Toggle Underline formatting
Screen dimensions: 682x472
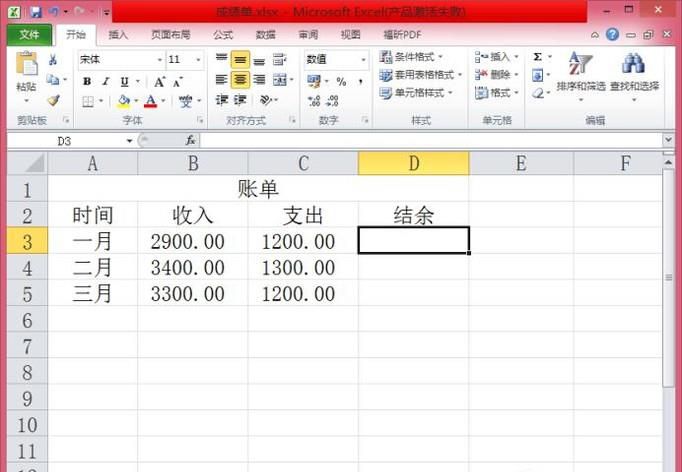[124, 81]
